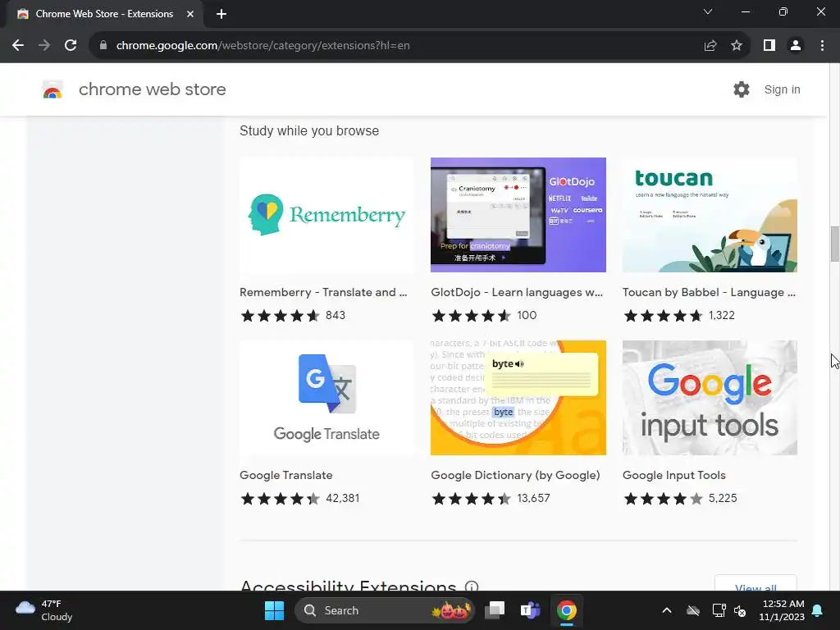Click Google Dictionary's star rating

(472, 499)
